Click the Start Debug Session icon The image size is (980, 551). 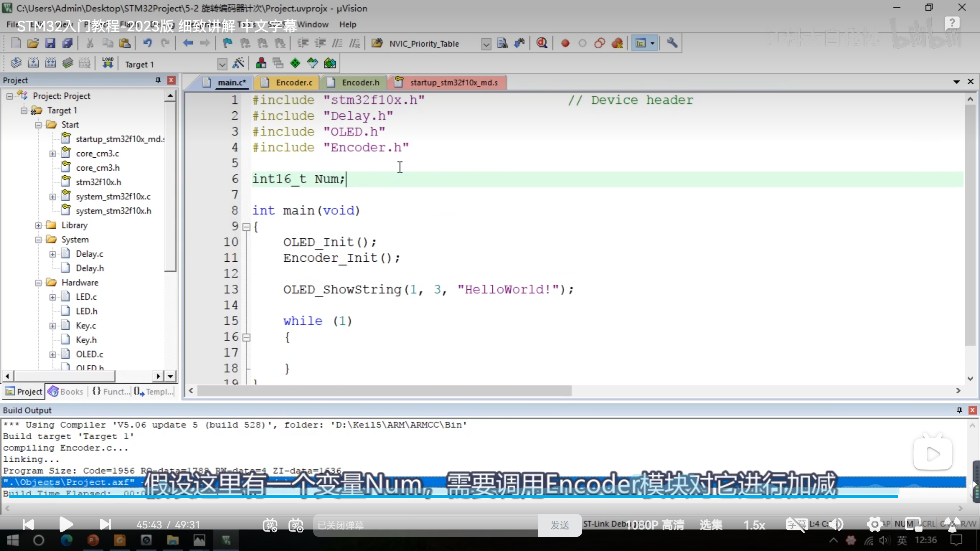[x=542, y=43]
